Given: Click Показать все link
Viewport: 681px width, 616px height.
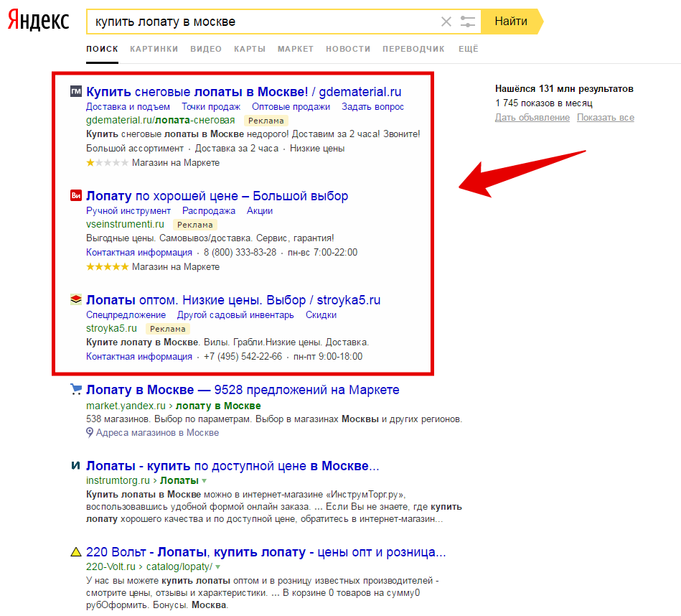Looking at the screenshot, I should pos(606,117).
